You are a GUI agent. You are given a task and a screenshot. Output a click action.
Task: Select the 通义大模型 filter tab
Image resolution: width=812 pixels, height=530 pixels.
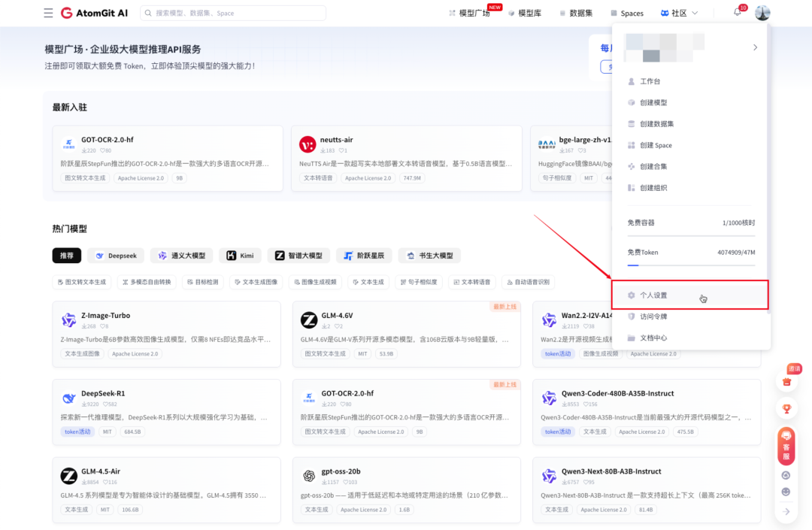[182, 255]
